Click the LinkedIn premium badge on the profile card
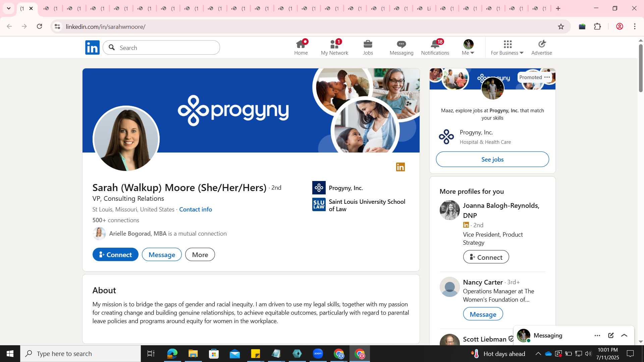The height and width of the screenshot is (362, 644). (x=400, y=167)
